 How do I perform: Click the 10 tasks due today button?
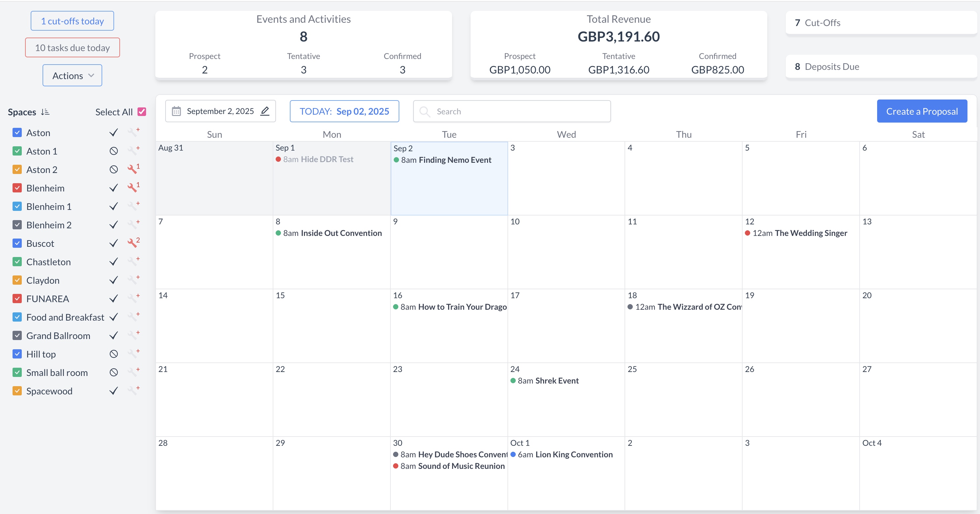(72, 47)
